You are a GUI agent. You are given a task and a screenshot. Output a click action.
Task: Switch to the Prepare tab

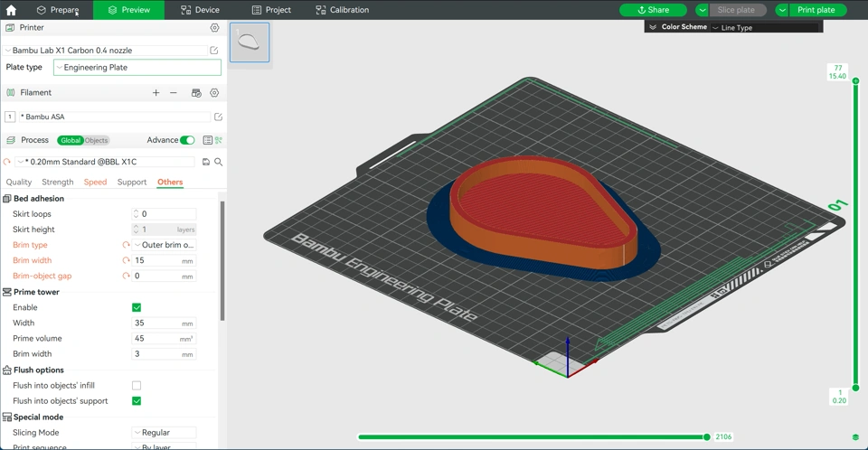pos(58,10)
